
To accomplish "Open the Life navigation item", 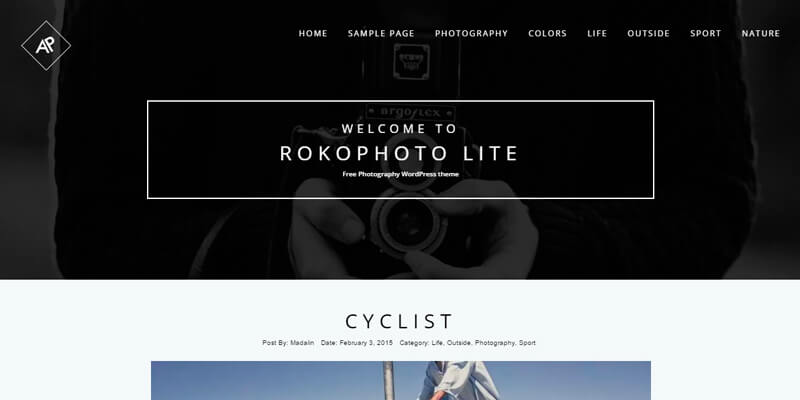I will 597,34.
